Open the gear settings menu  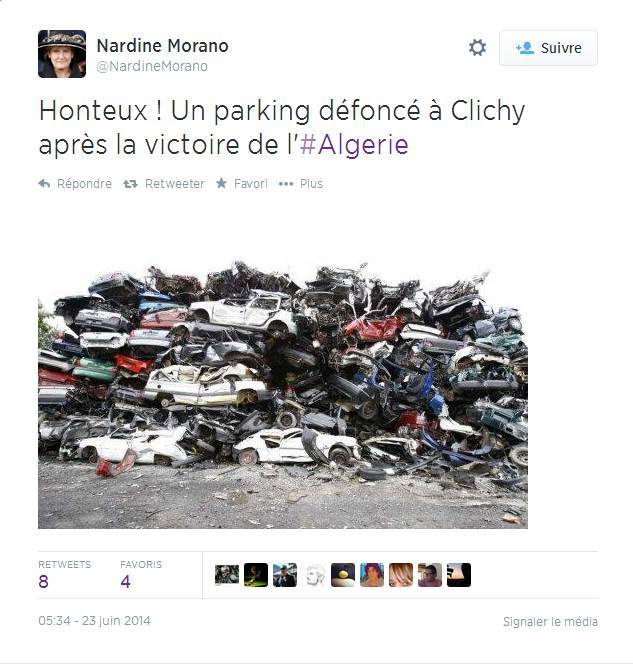pos(477,47)
